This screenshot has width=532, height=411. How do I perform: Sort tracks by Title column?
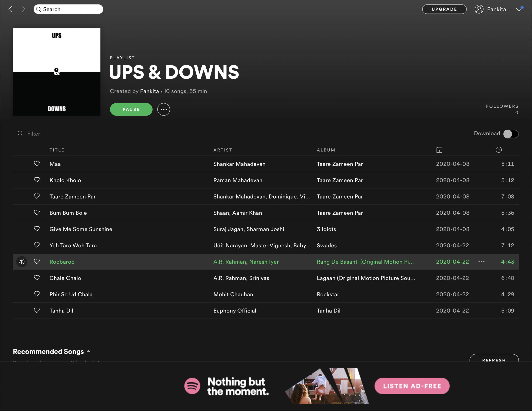(x=57, y=150)
